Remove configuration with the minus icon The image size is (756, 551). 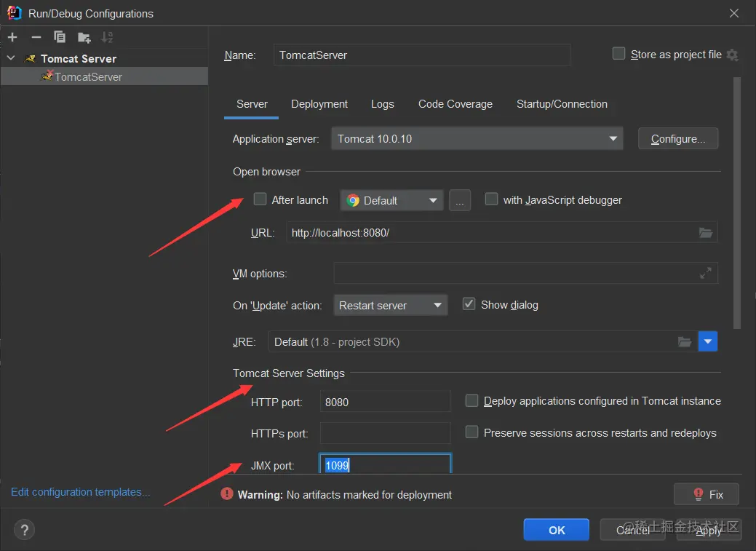coord(36,37)
